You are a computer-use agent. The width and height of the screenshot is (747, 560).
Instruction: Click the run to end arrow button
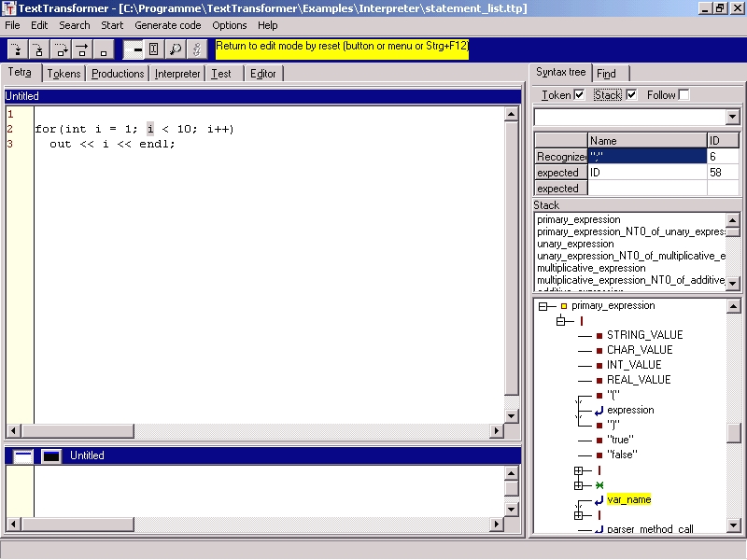coord(82,49)
